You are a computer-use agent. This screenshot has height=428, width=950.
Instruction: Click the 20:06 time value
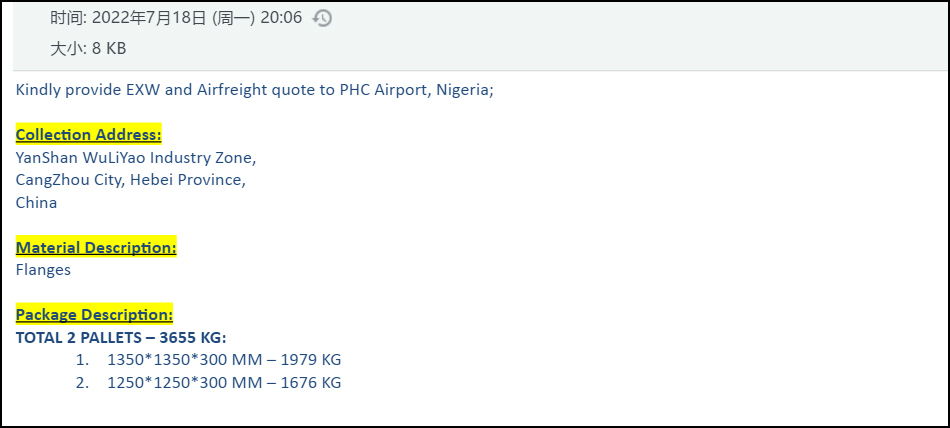(x=281, y=18)
